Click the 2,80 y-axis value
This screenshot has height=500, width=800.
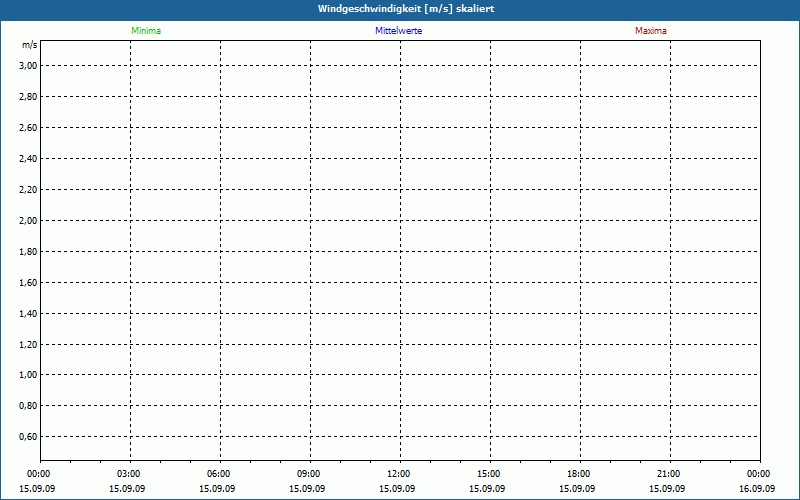click(x=28, y=96)
